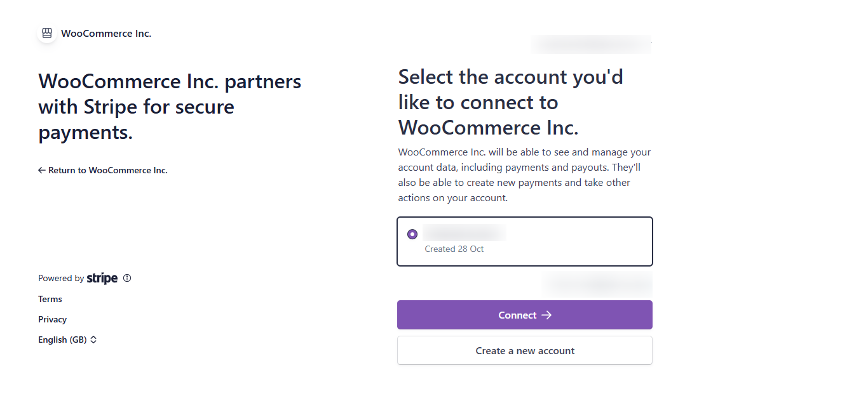Click the WooCommerce Inc. name in the header
Screen dimensions: 868x403
click(x=105, y=33)
